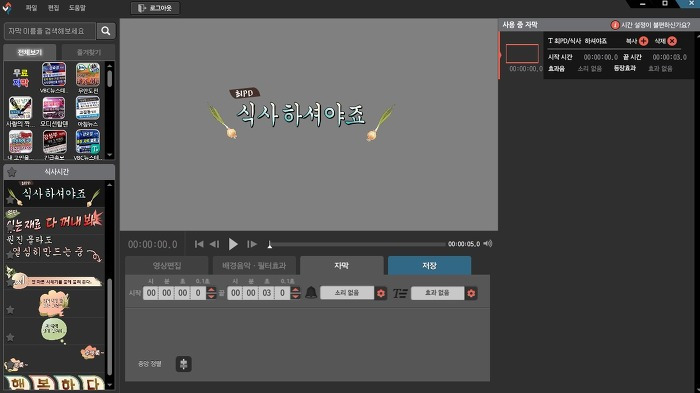The width and height of the screenshot is (700, 393).
Task: Select the 해보하다 style template at the bottom of the list
Action: [x=54, y=383]
